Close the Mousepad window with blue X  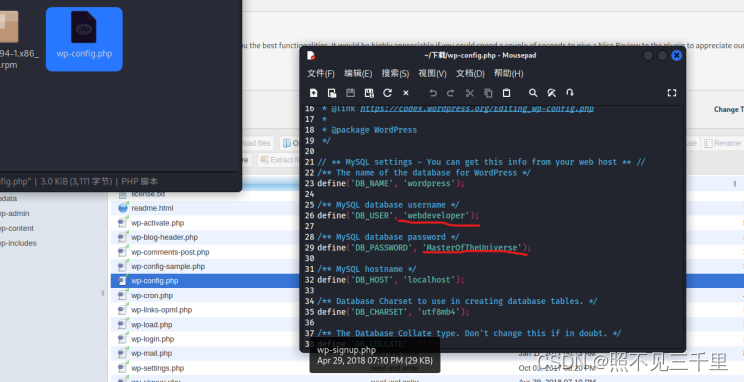click(x=677, y=56)
